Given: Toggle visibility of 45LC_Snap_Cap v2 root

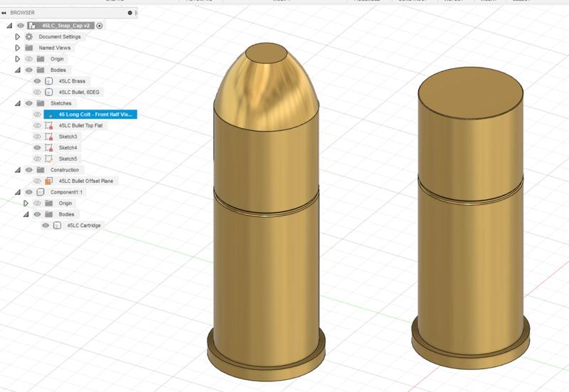Looking at the screenshot, I should tap(21, 26).
